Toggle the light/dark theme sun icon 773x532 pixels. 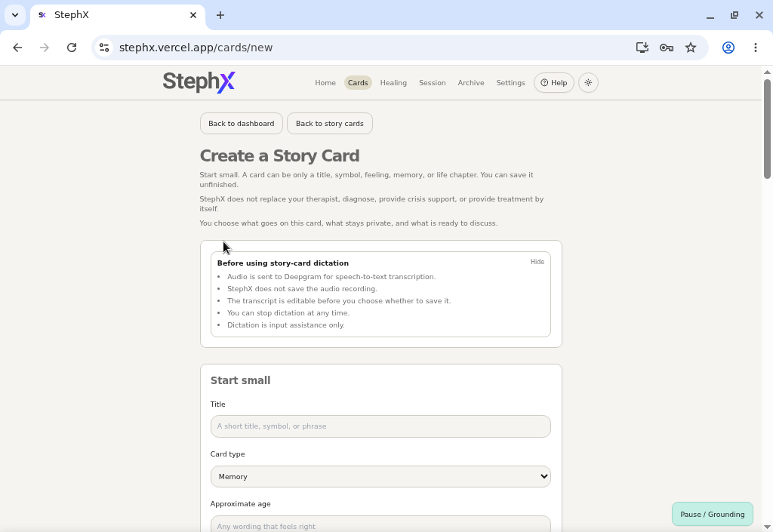click(588, 83)
